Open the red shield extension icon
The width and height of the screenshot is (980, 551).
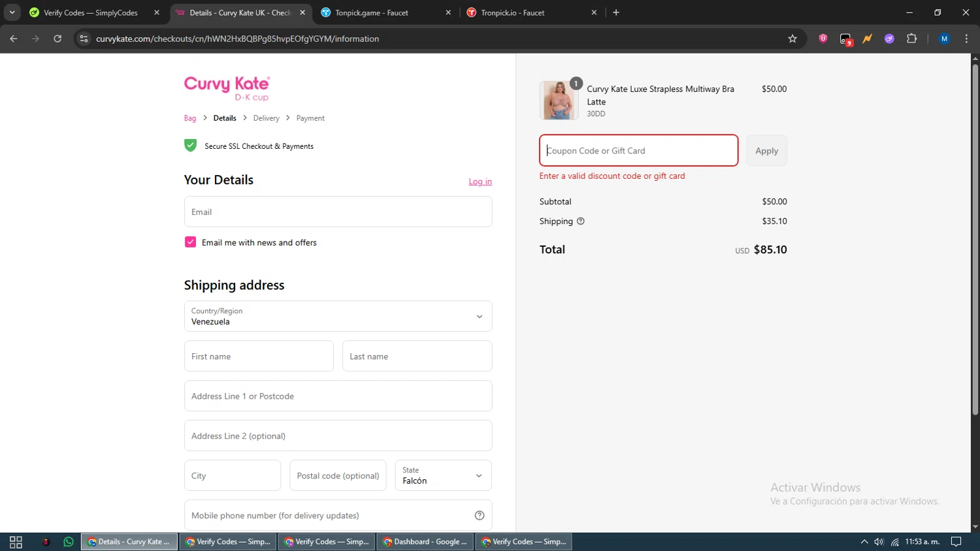823,39
